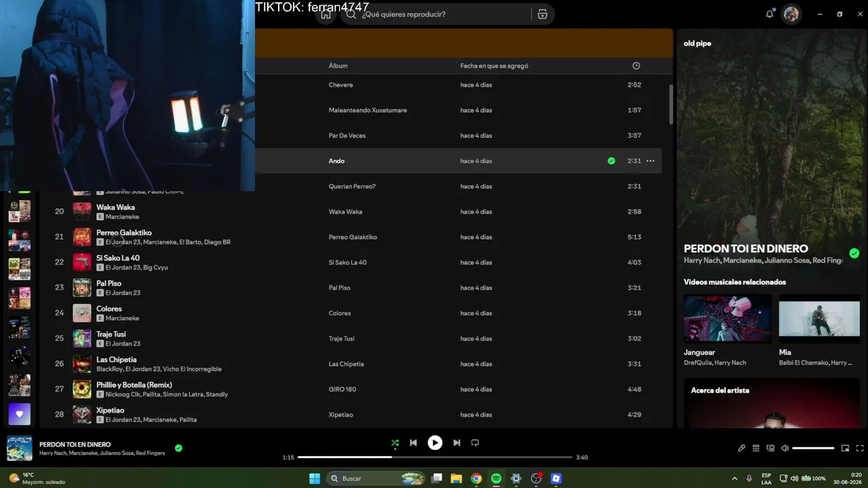
Task: Toggle saved check beside now-playing bottom bar title
Action: (178, 448)
